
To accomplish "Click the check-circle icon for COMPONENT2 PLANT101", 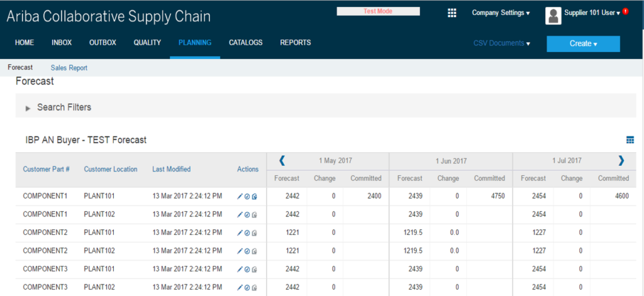I will [247, 233].
